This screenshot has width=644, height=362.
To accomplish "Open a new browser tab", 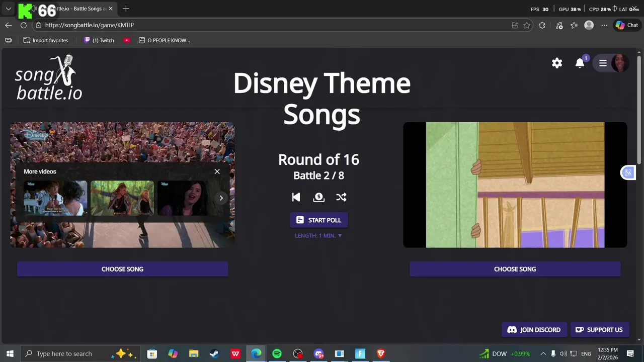I will (x=126, y=9).
